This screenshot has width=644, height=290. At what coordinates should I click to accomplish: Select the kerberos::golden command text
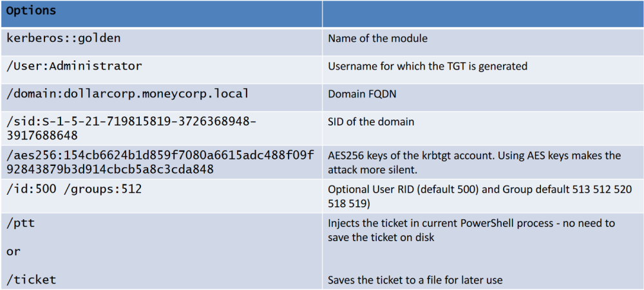click(x=64, y=38)
